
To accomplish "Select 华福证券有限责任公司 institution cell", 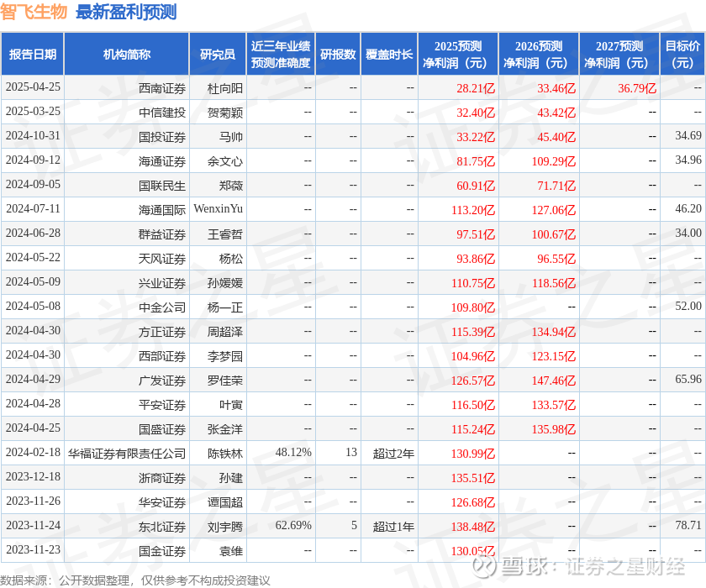I will pos(127,454).
